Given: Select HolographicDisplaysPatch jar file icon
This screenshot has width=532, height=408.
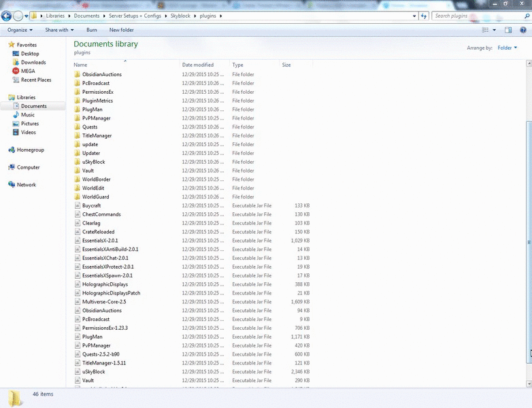Looking at the screenshot, I should click(78, 293).
